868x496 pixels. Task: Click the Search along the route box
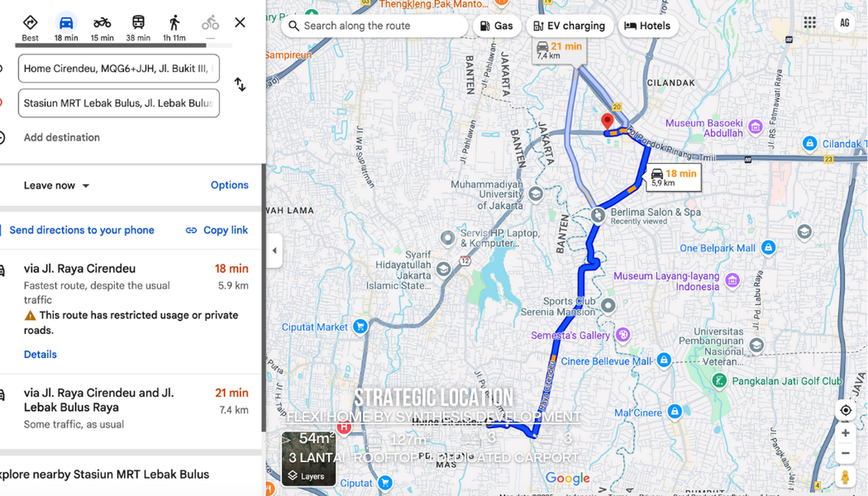point(375,26)
